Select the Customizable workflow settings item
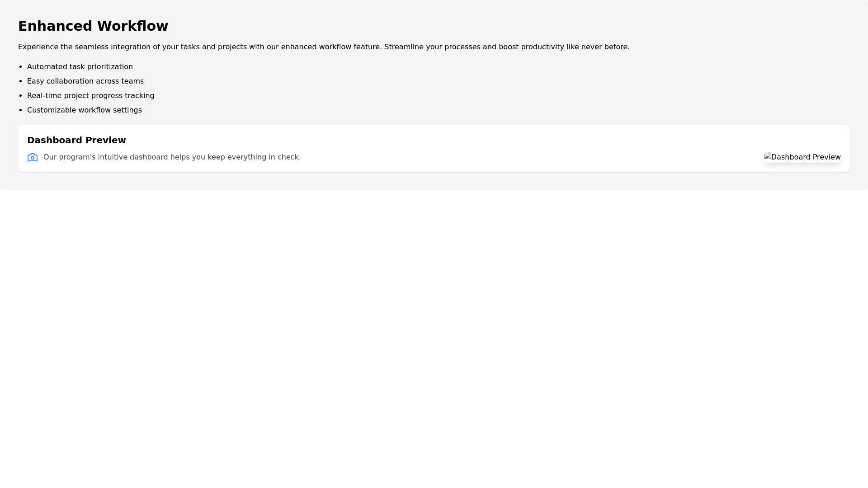 coord(85,110)
